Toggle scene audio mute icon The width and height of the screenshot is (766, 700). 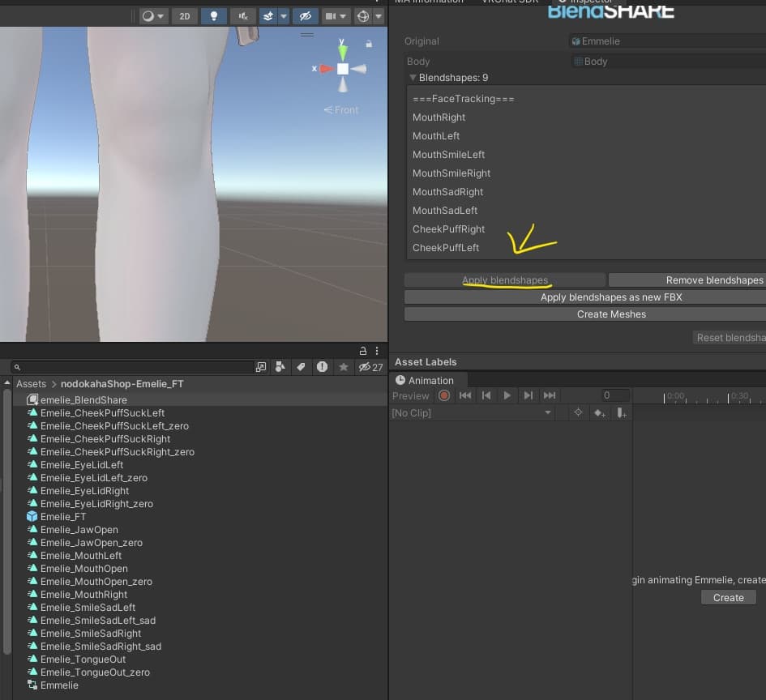(242, 16)
